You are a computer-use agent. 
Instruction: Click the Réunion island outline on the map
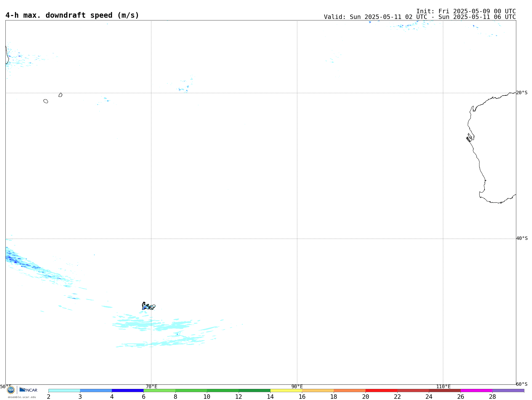click(x=46, y=101)
